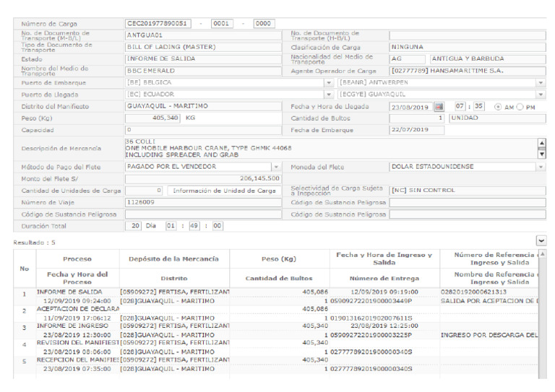Click the voyage number field 1126009
This screenshot has width=555, height=392.
coord(203,203)
